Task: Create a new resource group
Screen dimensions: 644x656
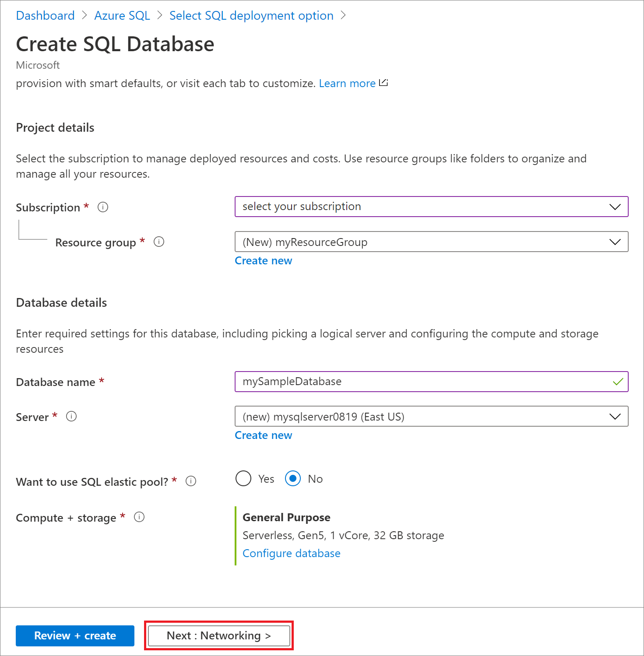Action: pyautogui.click(x=263, y=260)
